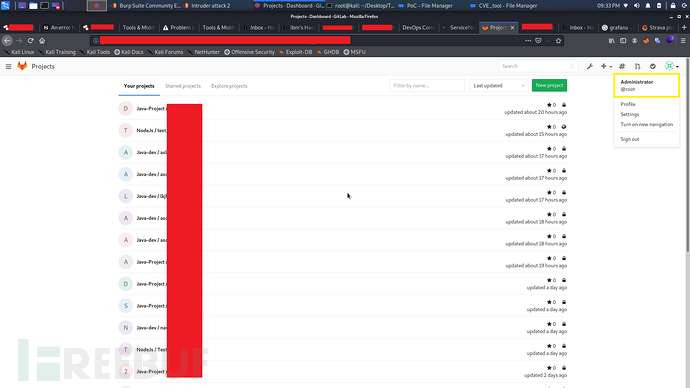Open the Admin area wrench icon

[x=590, y=66]
